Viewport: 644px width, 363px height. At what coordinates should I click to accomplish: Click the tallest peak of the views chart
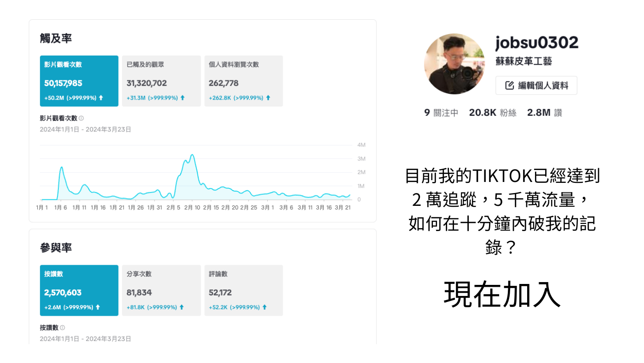pos(192,155)
